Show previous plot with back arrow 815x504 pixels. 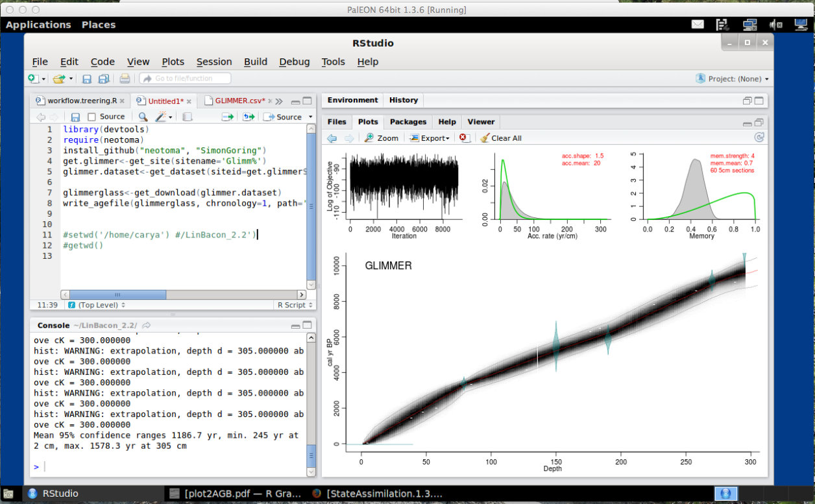pos(332,138)
